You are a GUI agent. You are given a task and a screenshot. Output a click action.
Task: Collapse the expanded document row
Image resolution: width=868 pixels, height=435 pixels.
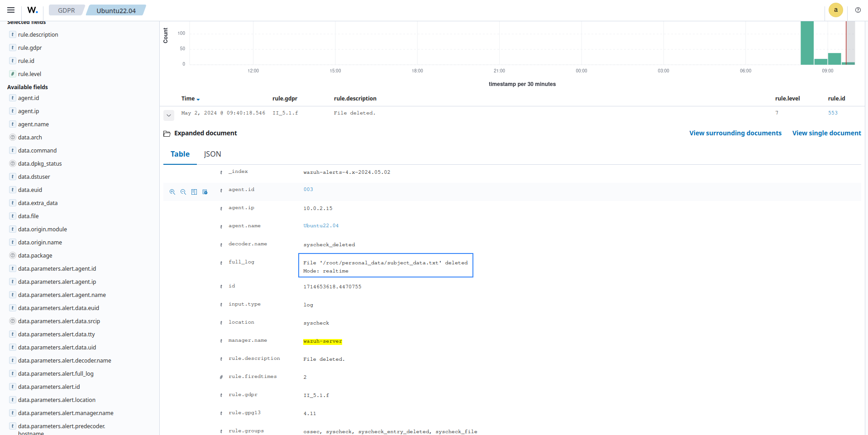(169, 115)
